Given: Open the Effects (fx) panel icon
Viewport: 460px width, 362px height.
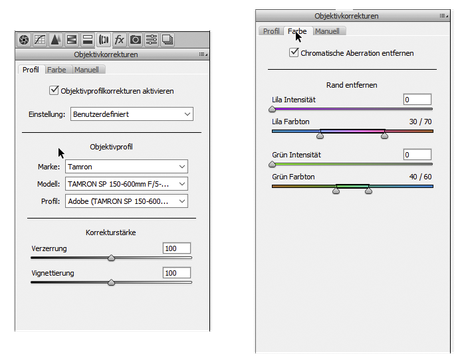Looking at the screenshot, I should pyautogui.click(x=119, y=40).
